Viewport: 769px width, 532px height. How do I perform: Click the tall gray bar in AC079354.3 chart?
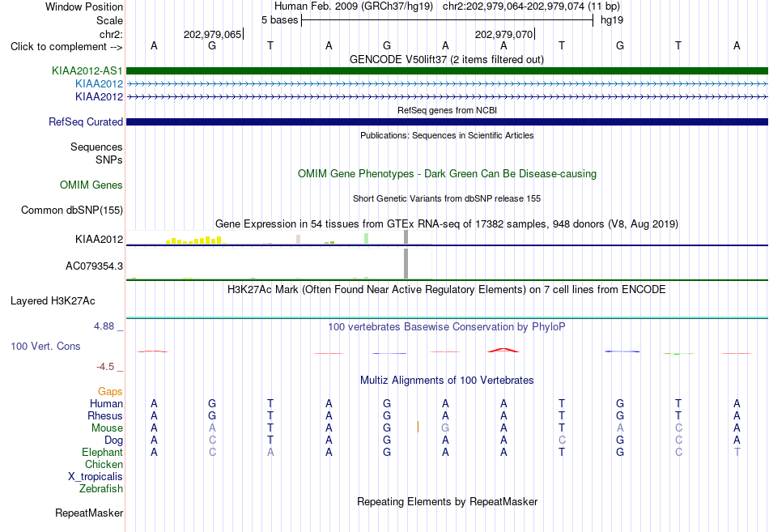406,263
